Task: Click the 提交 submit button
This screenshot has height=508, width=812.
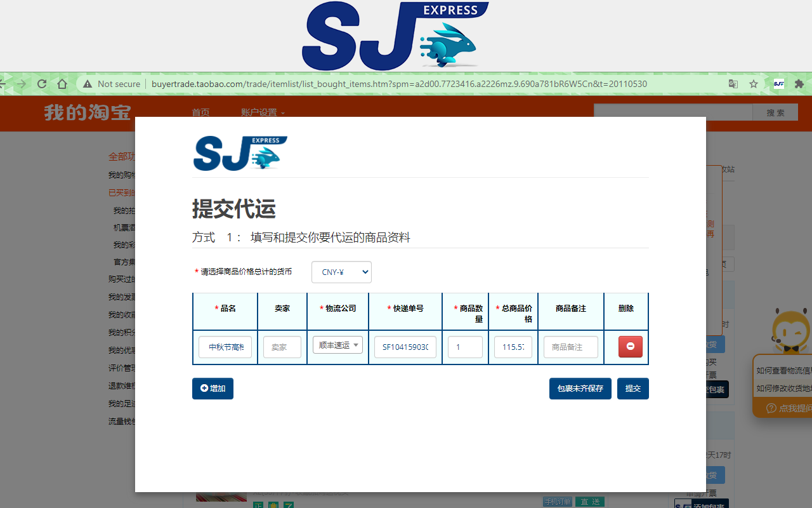Action: 633,389
